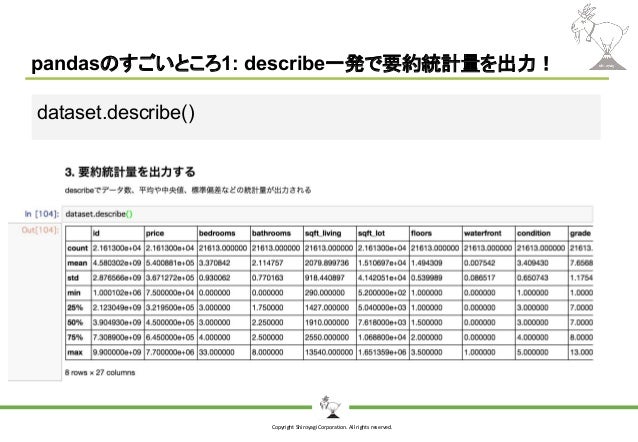638x442 pixels.
Task: Click the max condition value 5.000000
Action: 533,352
